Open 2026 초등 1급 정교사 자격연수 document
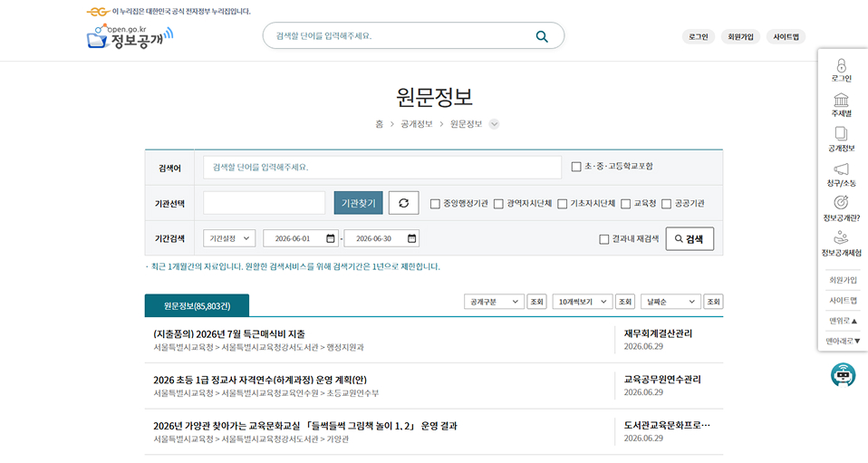This screenshot has height=463, width=868. [x=260, y=380]
